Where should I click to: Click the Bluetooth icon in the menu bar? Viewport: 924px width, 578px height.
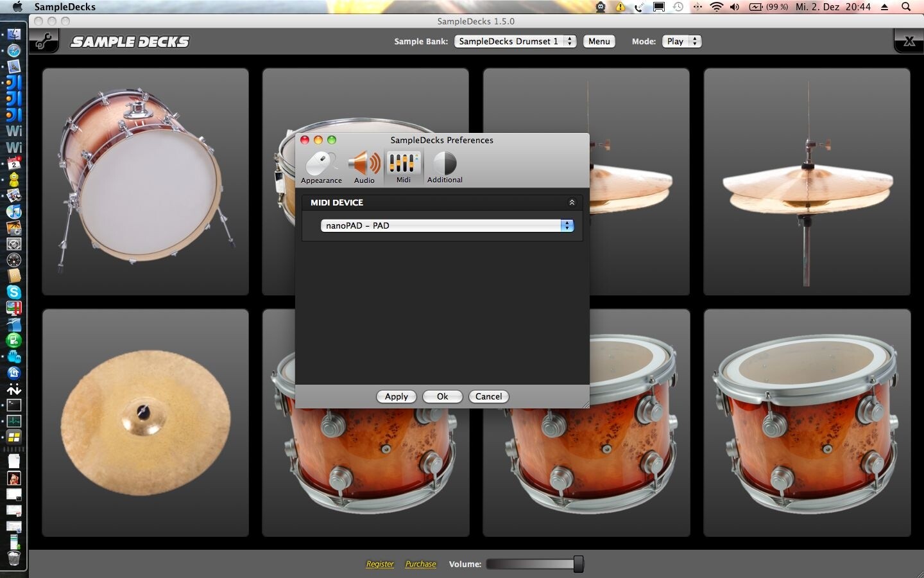699,8
